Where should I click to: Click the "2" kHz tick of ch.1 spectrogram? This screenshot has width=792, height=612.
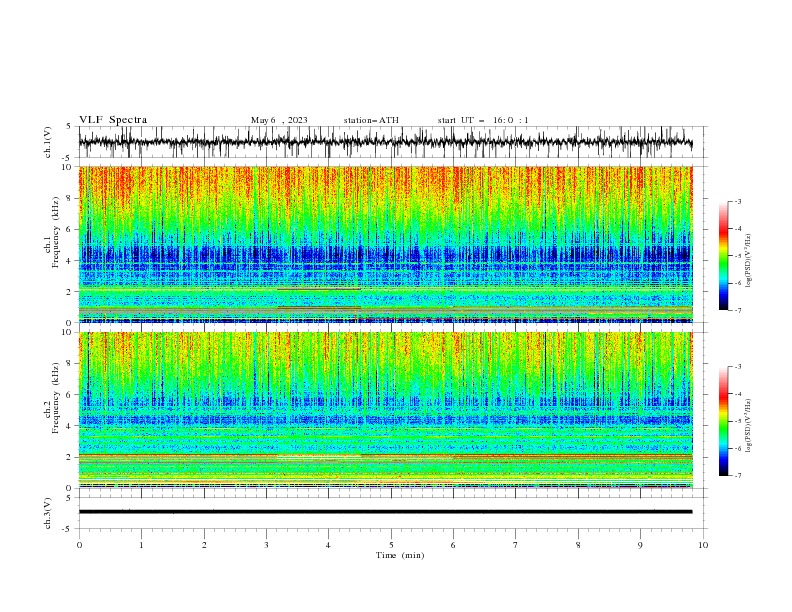tap(70, 292)
